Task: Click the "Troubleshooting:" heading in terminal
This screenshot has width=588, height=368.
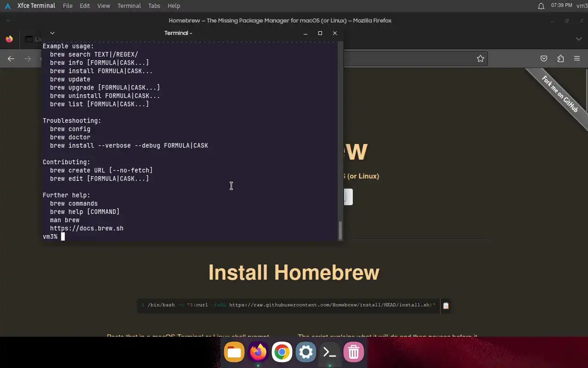Action: click(x=72, y=121)
